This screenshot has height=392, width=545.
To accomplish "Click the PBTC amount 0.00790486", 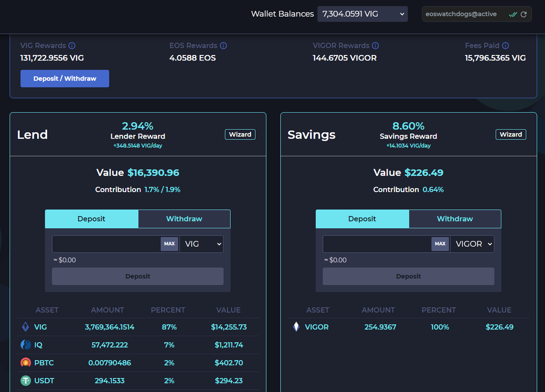I will pos(109,363).
